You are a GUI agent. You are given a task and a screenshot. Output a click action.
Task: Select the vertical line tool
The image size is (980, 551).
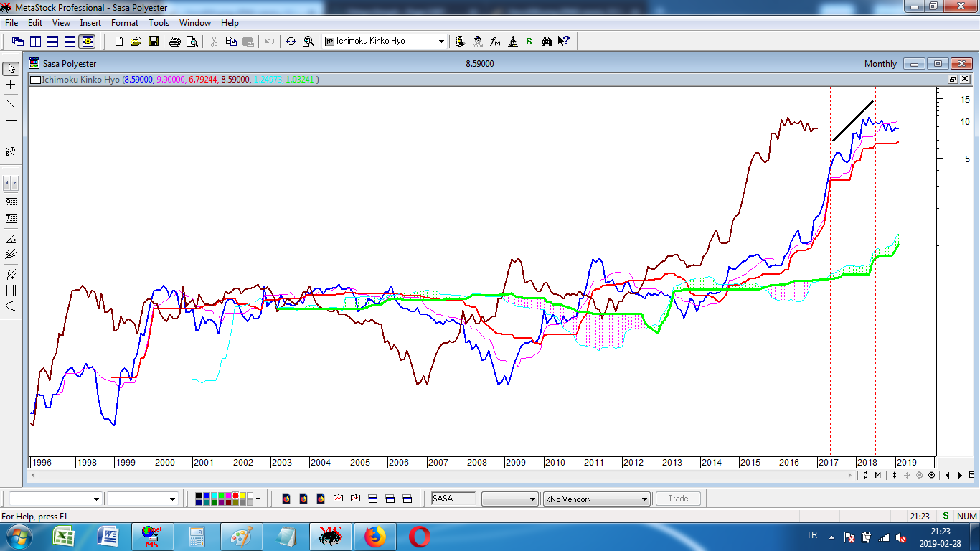tap(11, 136)
